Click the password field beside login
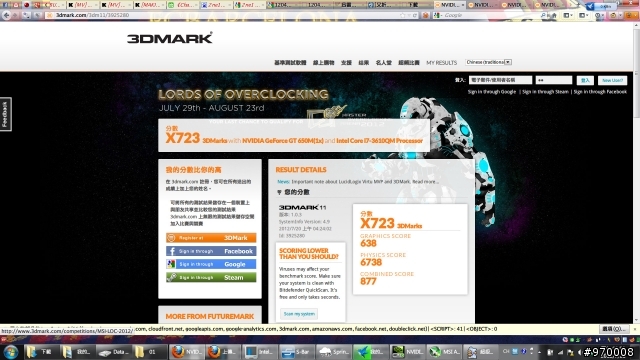 pyautogui.click(x=553, y=80)
